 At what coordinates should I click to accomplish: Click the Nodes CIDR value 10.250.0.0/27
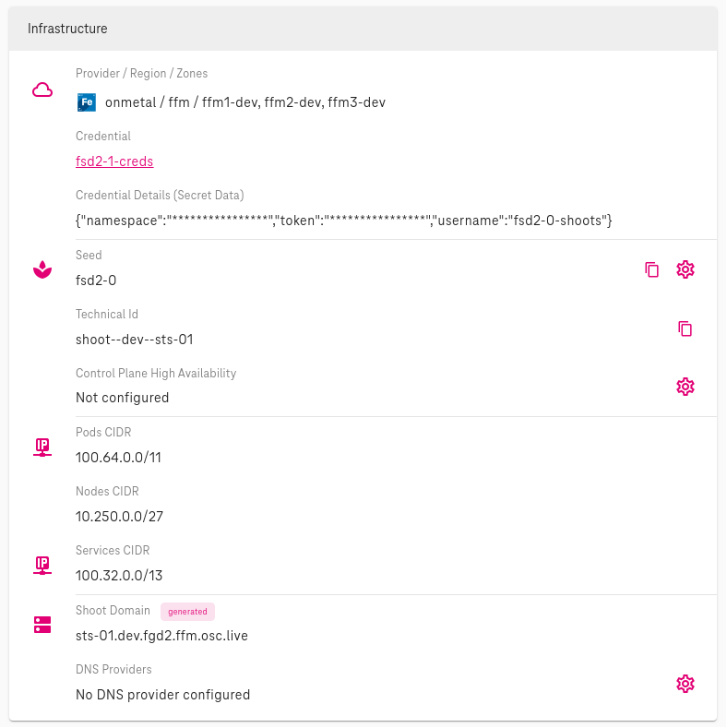point(119,517)
